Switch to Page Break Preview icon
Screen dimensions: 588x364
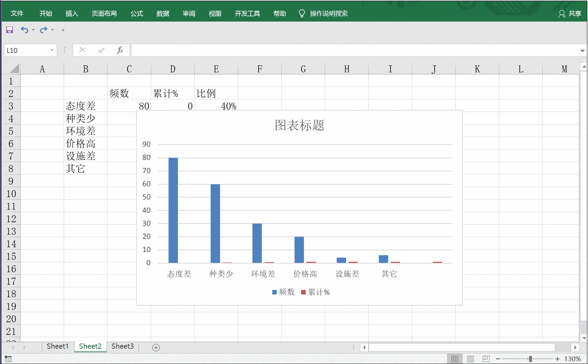486,359
